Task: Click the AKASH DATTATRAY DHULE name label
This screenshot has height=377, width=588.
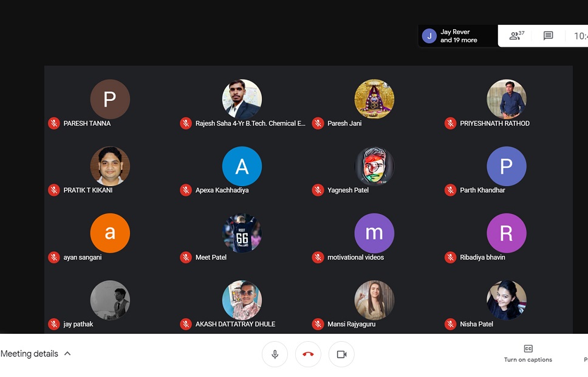Action: 235,324
